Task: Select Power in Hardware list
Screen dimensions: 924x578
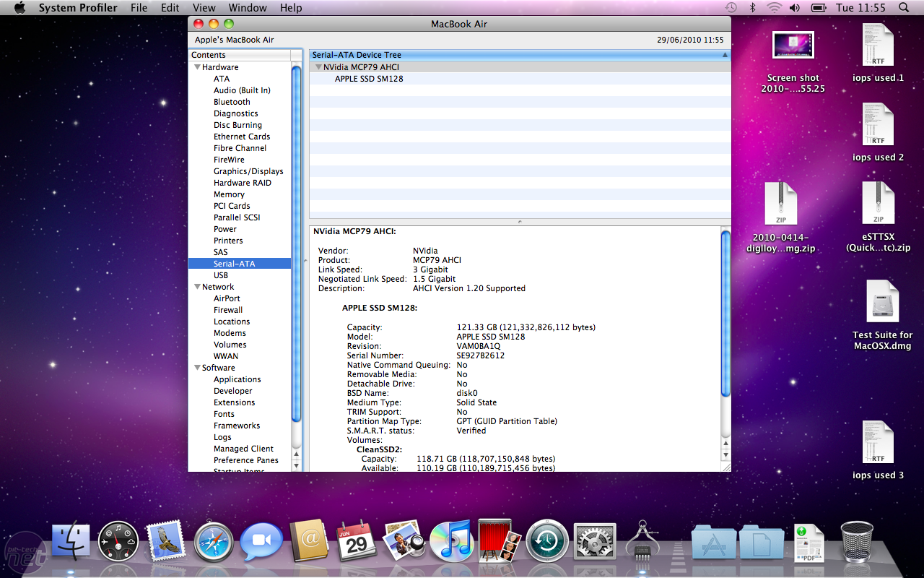Action: coord(225,229)
